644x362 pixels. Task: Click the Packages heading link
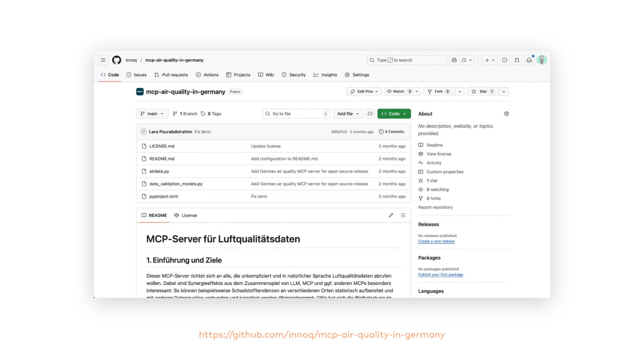(429, 258)
